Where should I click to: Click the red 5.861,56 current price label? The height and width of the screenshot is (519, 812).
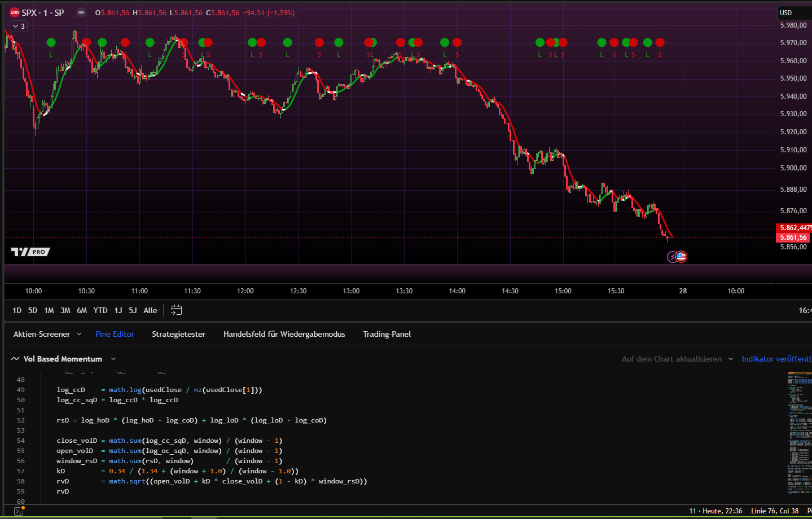[x=794, y=237]
